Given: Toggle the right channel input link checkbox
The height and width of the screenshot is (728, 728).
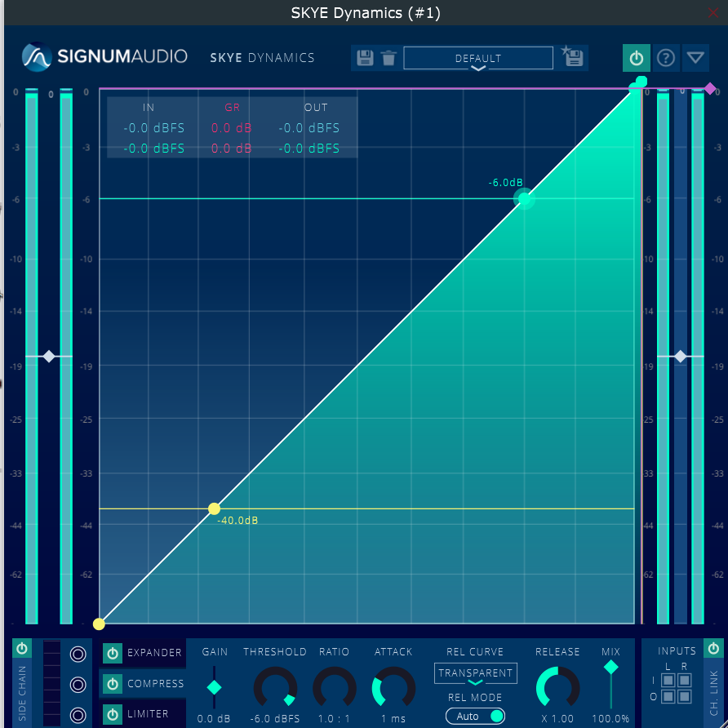Looking at the screenshot, I should tap(685, 681).
